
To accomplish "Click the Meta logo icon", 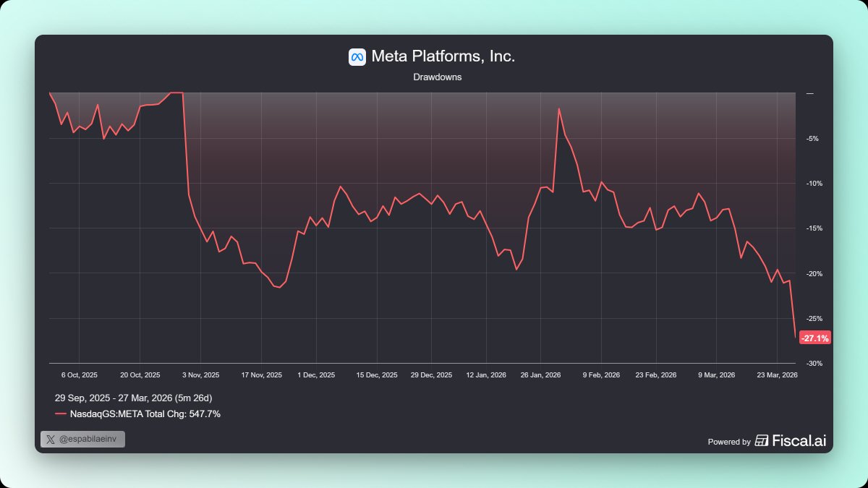I will 357,57.
